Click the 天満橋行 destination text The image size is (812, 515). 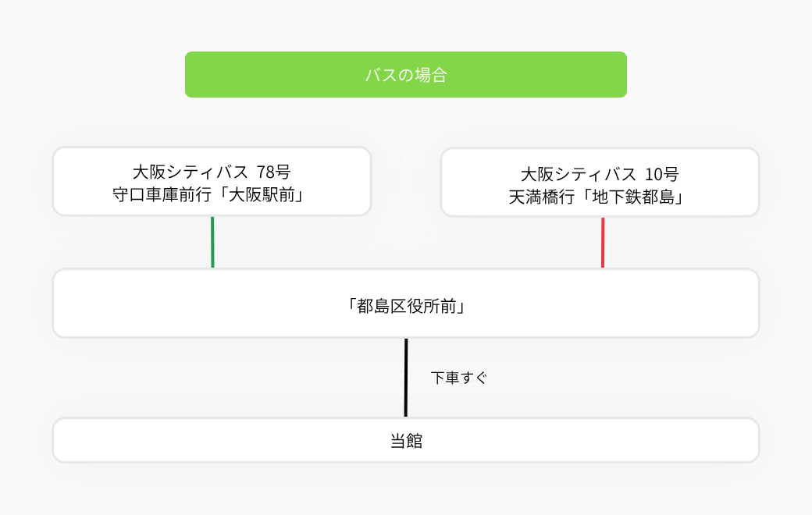click(x=542, y=197)
